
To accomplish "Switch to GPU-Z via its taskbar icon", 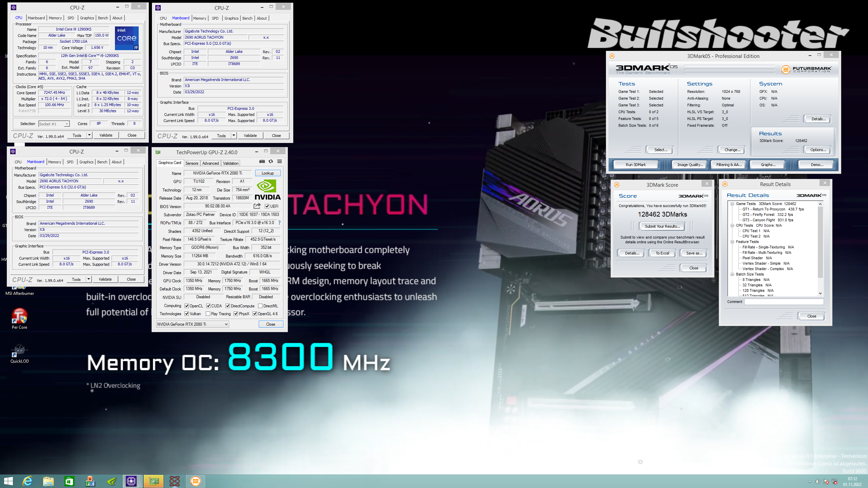I will [x=154, y=481].
